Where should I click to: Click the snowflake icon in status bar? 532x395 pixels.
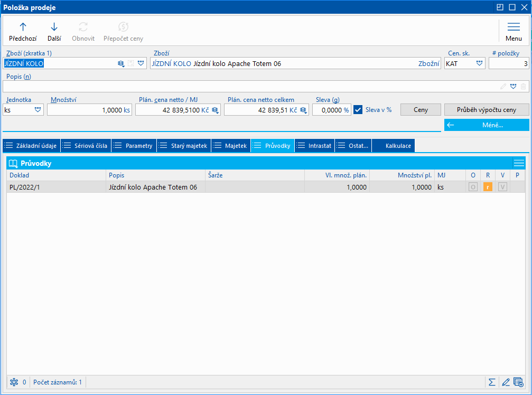[x=14, y=382]
